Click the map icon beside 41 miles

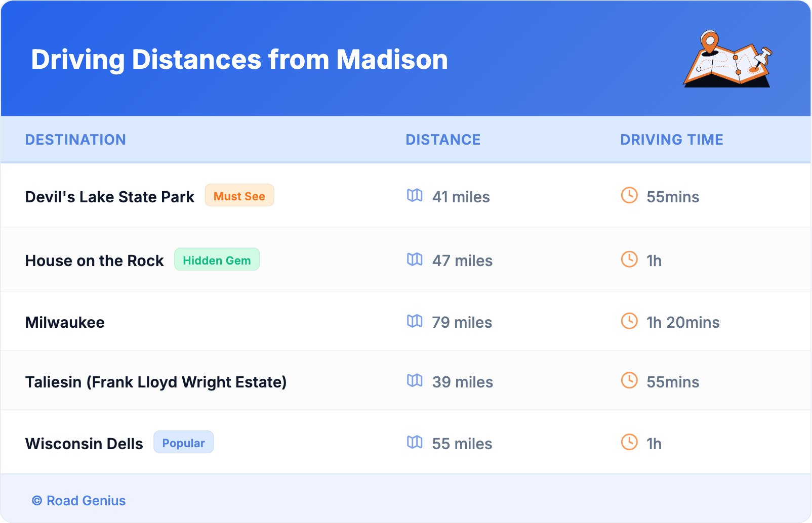(x=415, y=196)
